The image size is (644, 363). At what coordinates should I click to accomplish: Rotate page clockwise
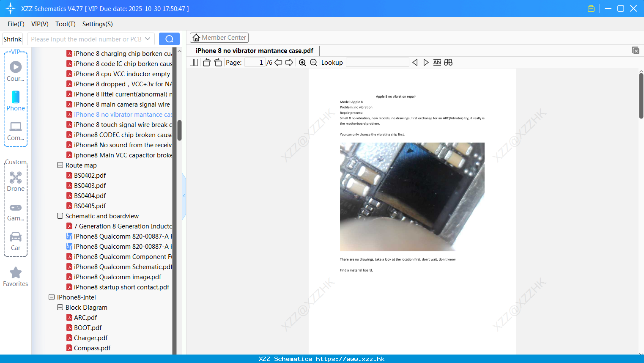click(x=218, y=63)
